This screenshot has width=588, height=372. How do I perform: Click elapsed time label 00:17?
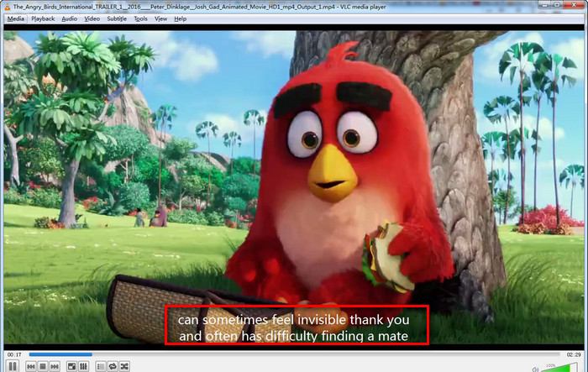[14, 354]
